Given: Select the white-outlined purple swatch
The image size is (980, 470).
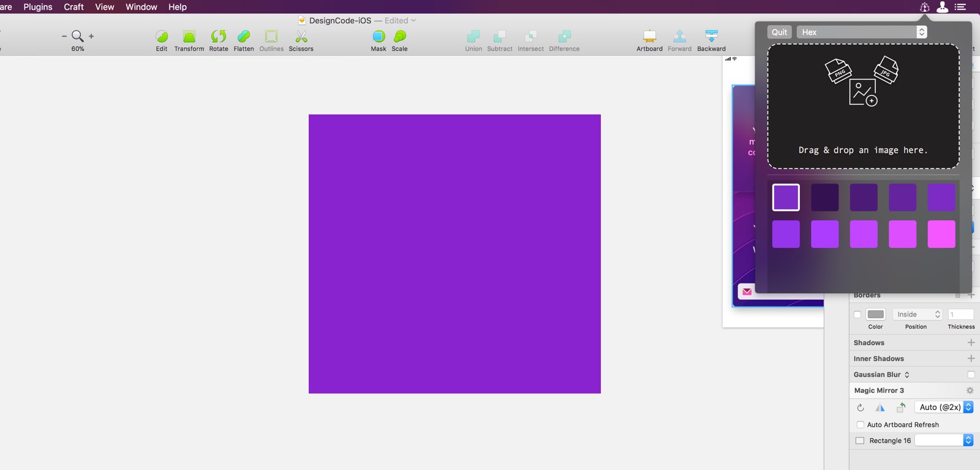Looking at the screenshot, I should pos(786,197).
